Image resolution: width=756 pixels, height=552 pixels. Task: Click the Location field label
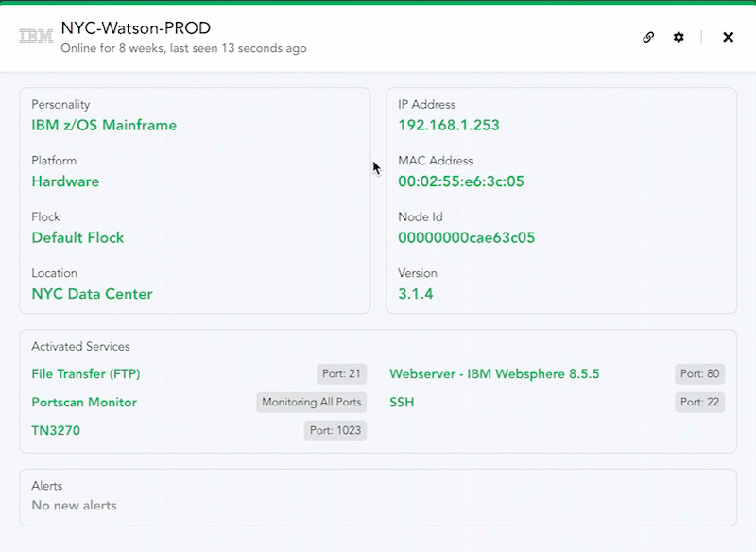[x=55, y=273]
